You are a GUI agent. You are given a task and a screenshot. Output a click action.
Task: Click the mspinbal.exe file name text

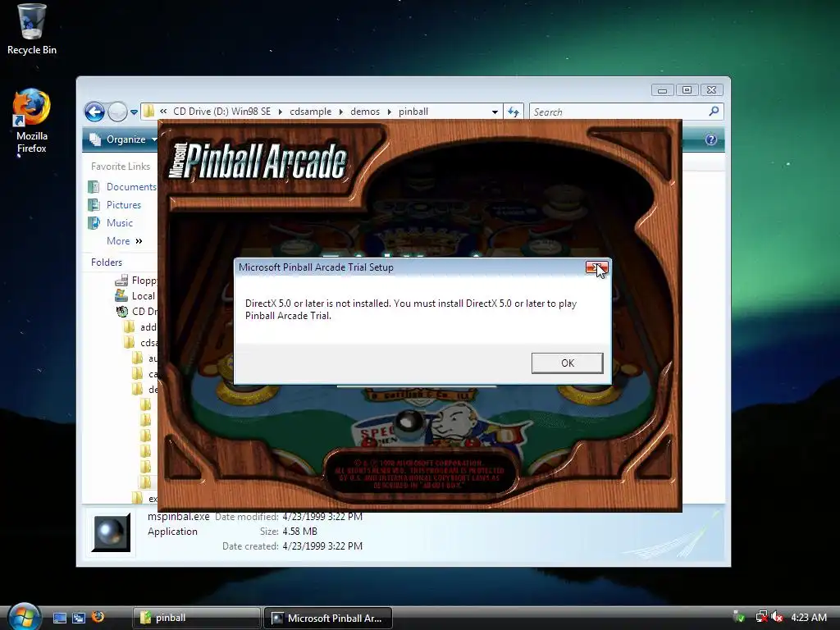click(178, 517)
